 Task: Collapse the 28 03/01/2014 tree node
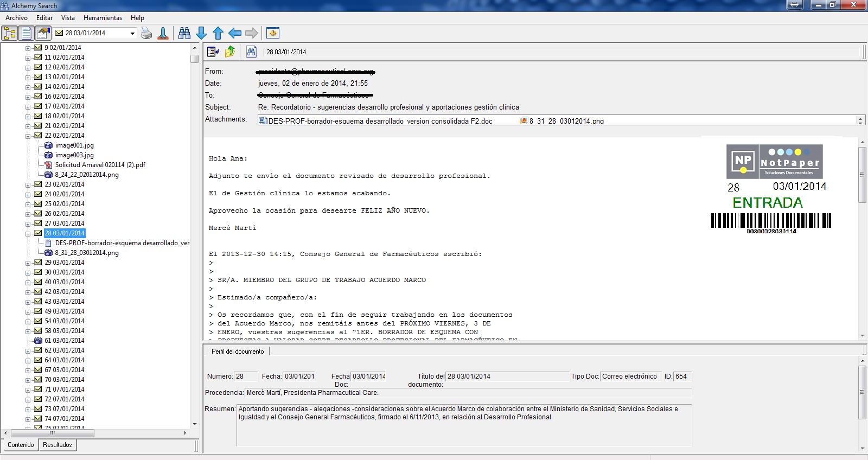28,233
